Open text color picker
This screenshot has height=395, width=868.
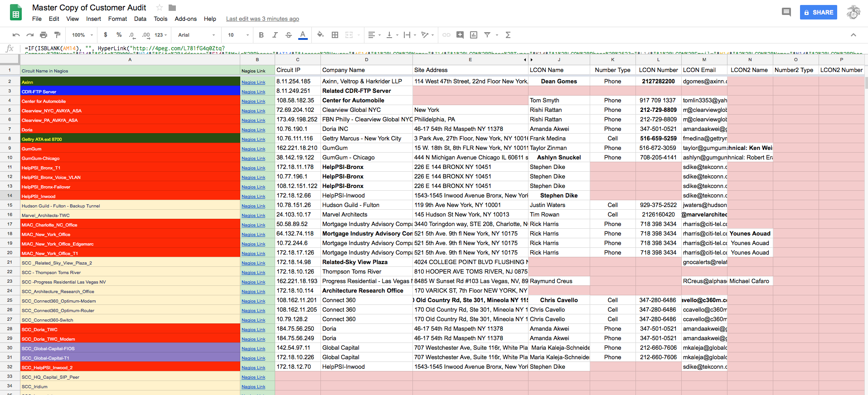pos(303,35)
